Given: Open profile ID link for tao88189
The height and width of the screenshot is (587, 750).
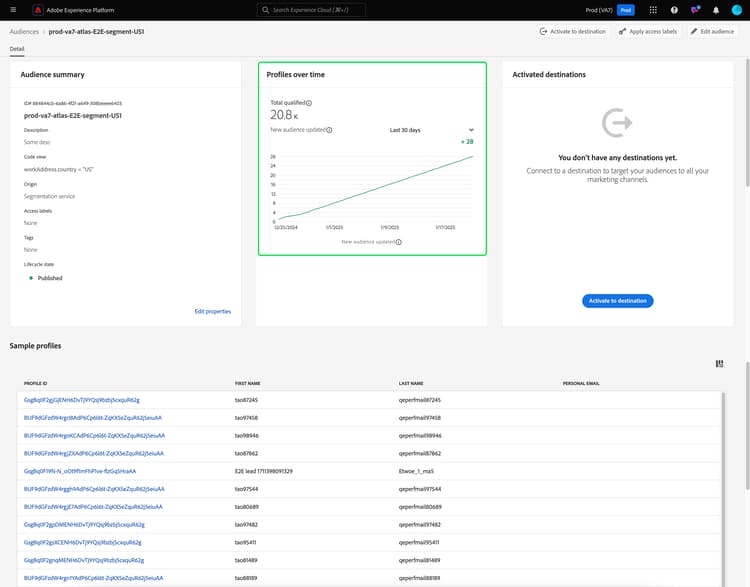Looking at the screenshot, I should click(x=94, y=578).
